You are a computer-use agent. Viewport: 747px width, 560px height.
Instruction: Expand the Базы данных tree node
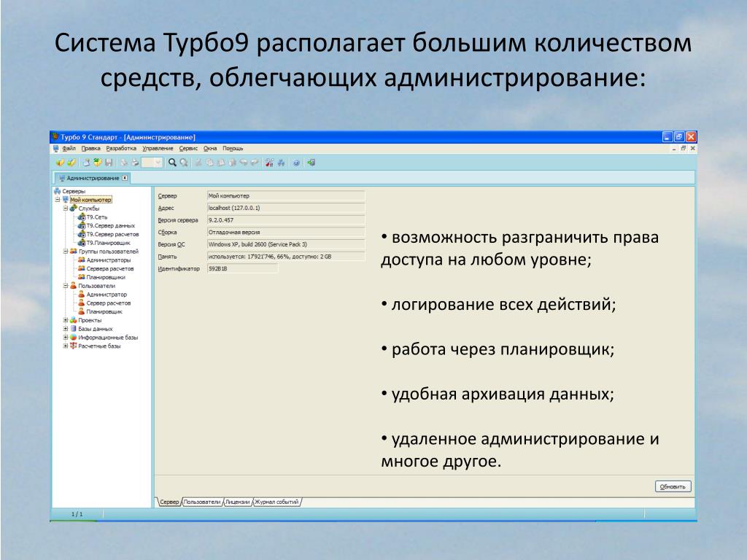66,329
